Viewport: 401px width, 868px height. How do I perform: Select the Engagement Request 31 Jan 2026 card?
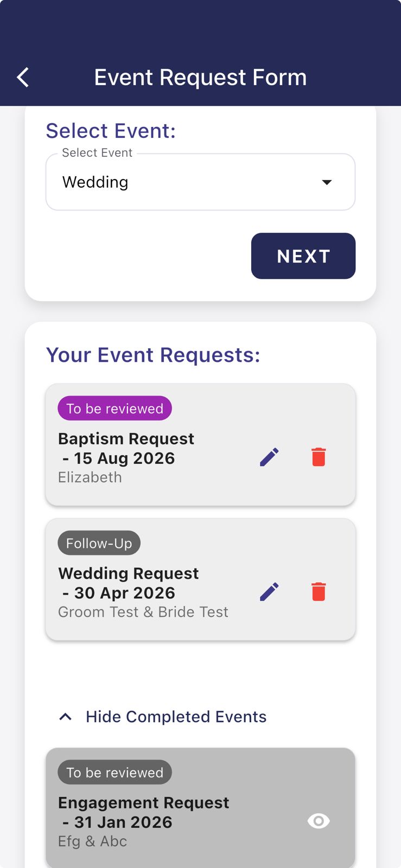click(163, 813)
